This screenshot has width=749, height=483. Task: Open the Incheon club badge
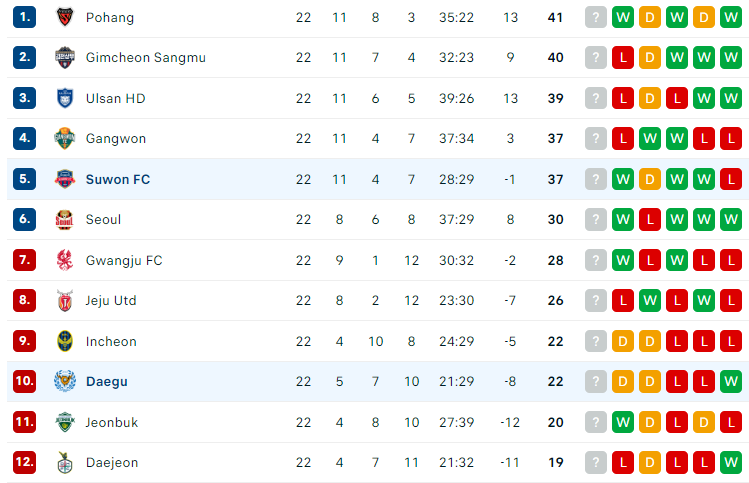[x=65, y=341]
